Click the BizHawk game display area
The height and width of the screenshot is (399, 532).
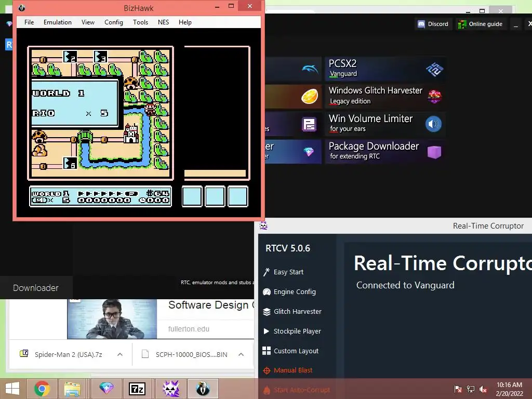click(138, 123)
